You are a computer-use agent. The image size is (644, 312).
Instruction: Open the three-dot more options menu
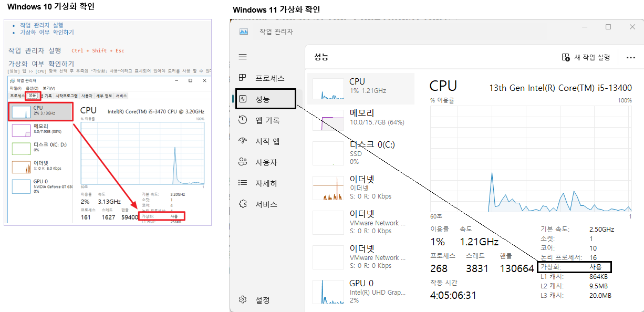[631, 57]
